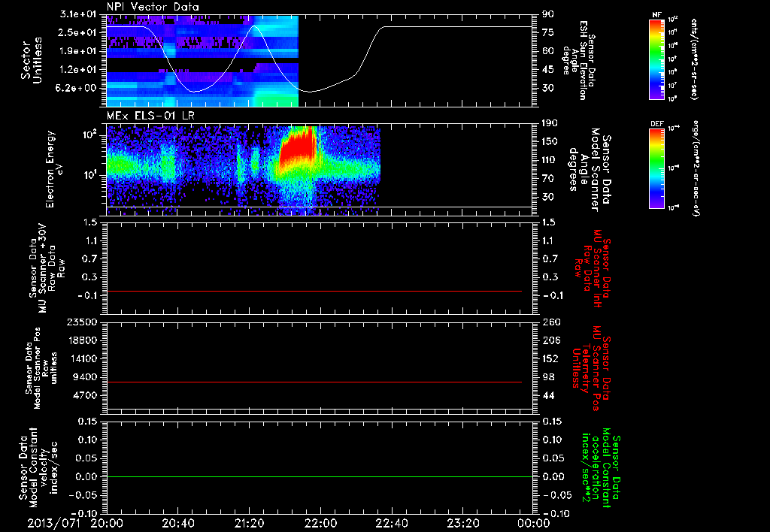Click the '6.2e+00' sector tick value

point(77,89)
